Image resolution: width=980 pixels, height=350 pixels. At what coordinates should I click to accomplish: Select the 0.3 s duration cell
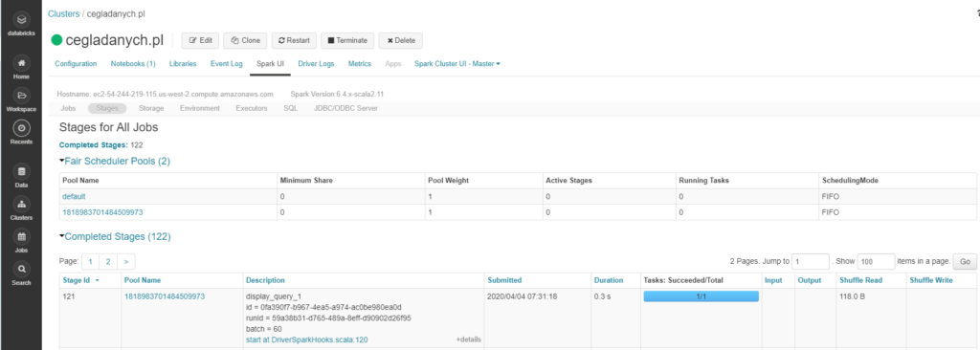pyautogui.click(x=602, y=296)
